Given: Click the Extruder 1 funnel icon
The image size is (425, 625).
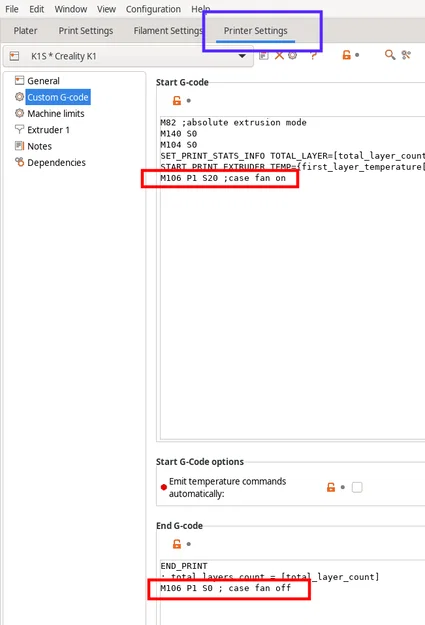Looking at the screenshot, I should point(20,129).
